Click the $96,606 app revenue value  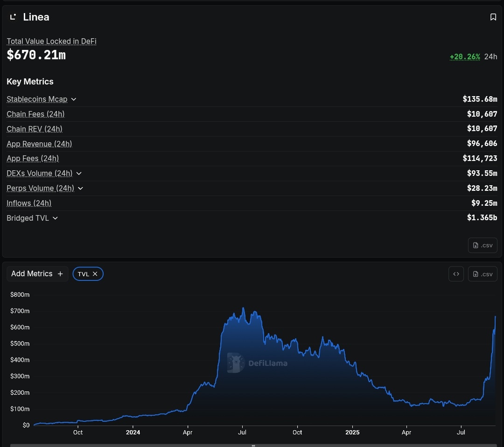[482, 143]
